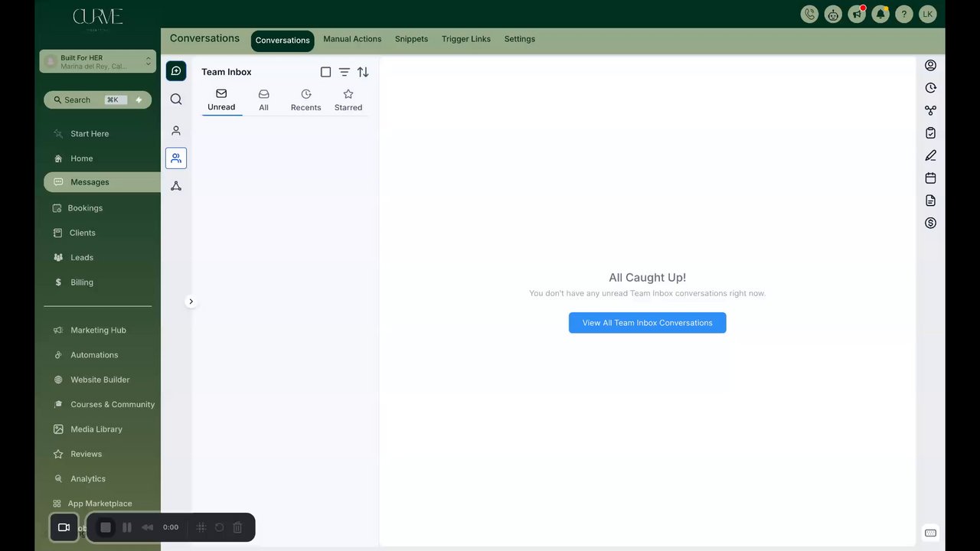Open the activity clock icon in right rail
The image size is (980, 551).
coord(930,88)
